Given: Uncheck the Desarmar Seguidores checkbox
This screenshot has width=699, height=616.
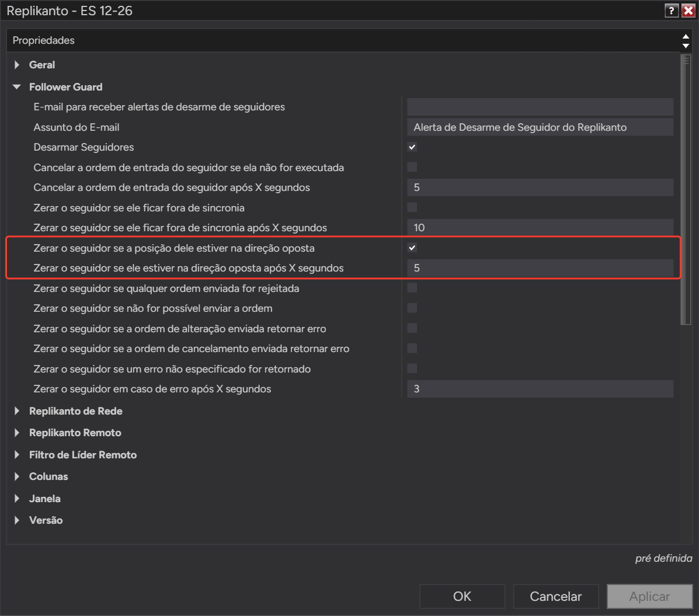Looking at the screenshot, I should tap(412, 147).
